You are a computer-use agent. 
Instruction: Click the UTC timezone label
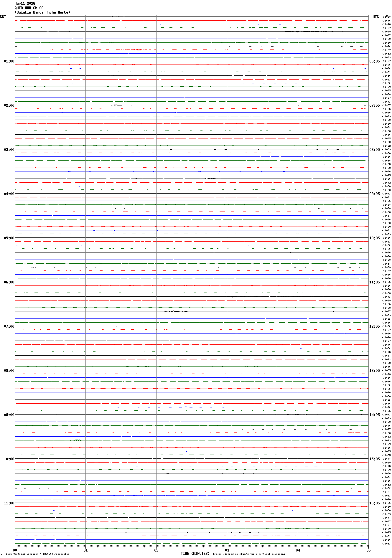click(x=375, y=17)
